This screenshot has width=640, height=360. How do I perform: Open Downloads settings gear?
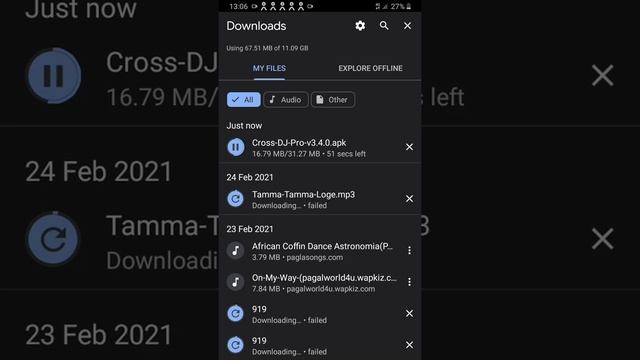360,26
